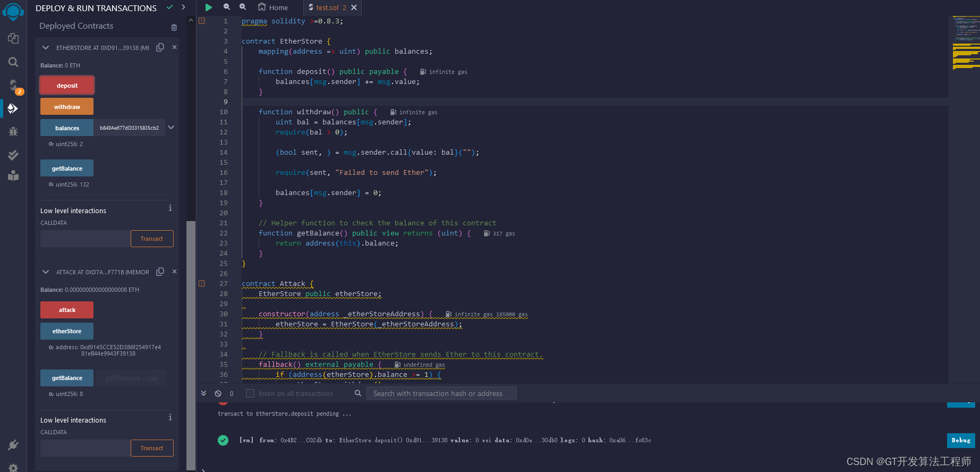The height and width of the screenshot is (472, 980).
Task: Debug the deposit transaction
Action: coord(961,440)
